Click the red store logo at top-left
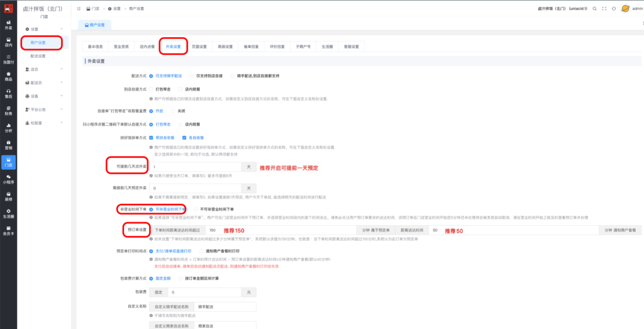This screenshot has height=329, width=644. coord(8,8)
